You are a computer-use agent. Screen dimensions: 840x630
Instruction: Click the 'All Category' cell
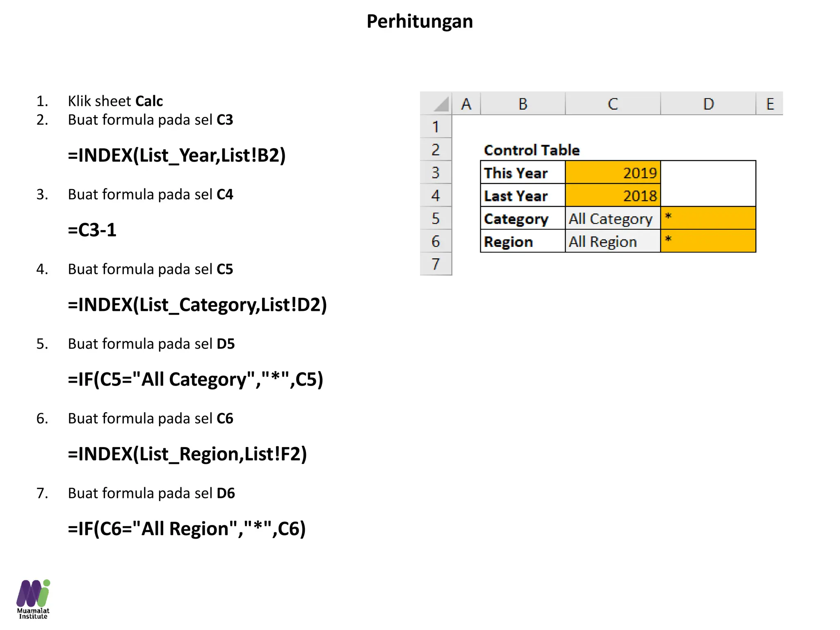point(613,219)
